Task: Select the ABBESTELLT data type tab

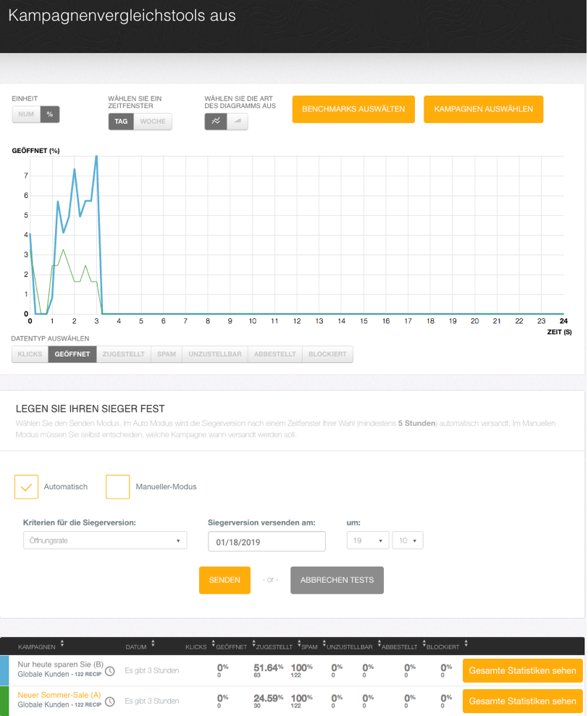Action: click(x=275, y=354)
